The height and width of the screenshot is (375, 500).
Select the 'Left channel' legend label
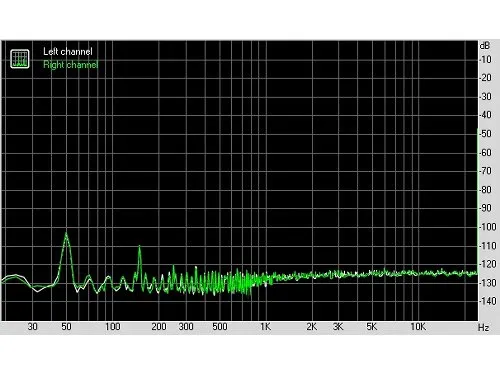(x=68, y=51)
